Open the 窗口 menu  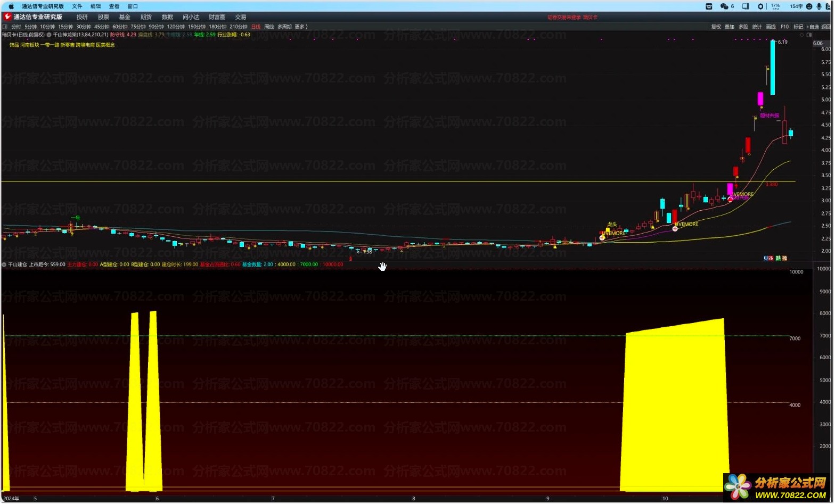tap(133, 6)
